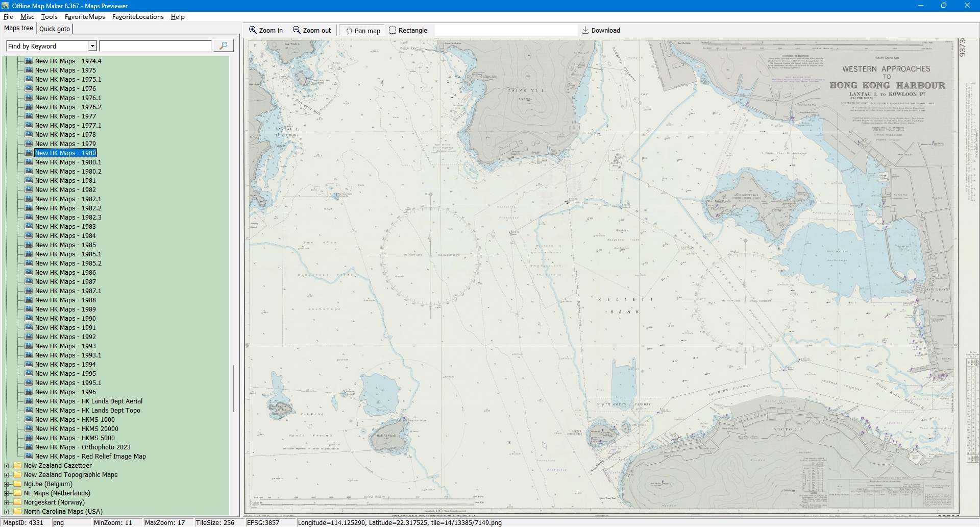Screen dimensions: 980x527
Task: Click the New Zealand Gazetteer folder icon
Action: (x=17, y=466)
